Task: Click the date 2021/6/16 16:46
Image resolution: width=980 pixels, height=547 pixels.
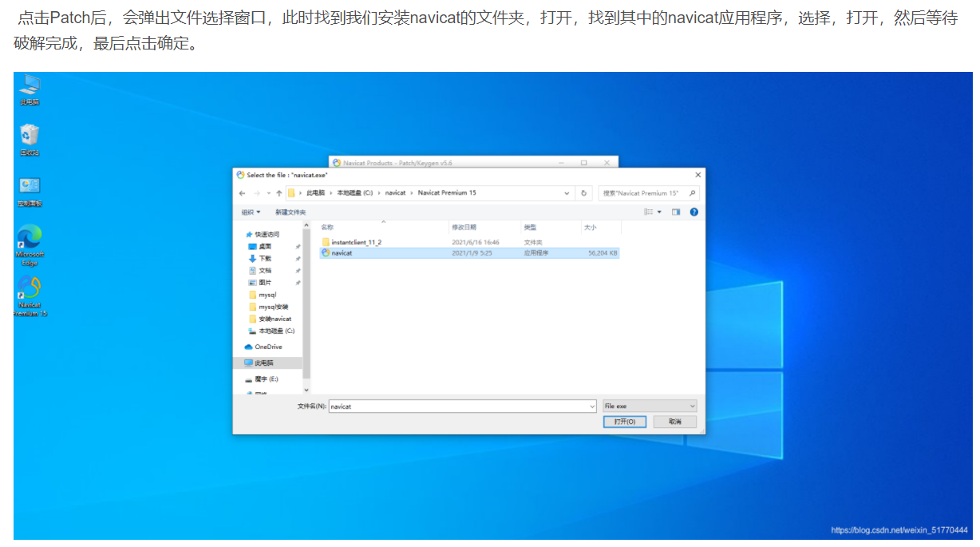Action: click(x=476, y=241)
